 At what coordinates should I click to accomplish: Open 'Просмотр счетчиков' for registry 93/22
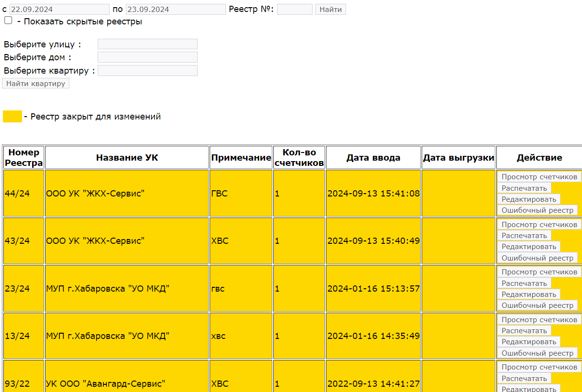pos(539,367)
